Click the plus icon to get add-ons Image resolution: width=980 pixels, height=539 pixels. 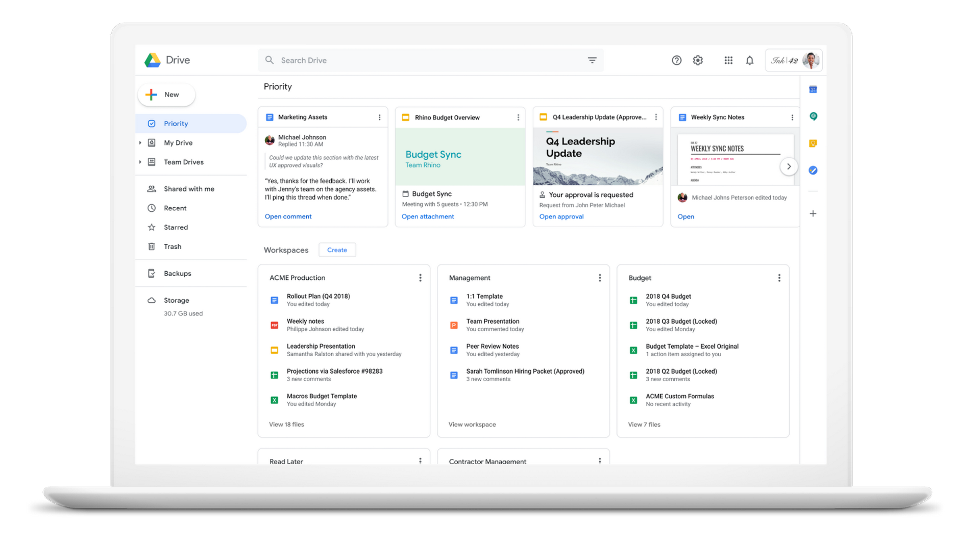813,213
